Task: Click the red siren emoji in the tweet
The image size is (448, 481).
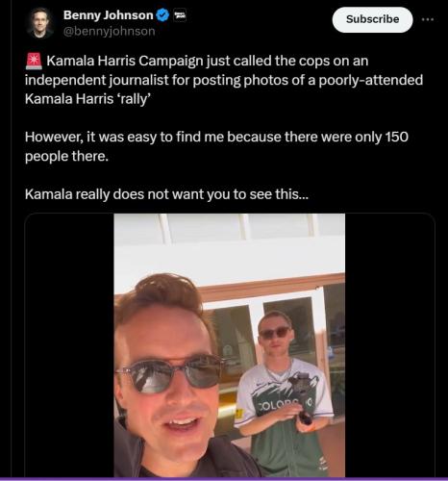Action: click(34, 62)
